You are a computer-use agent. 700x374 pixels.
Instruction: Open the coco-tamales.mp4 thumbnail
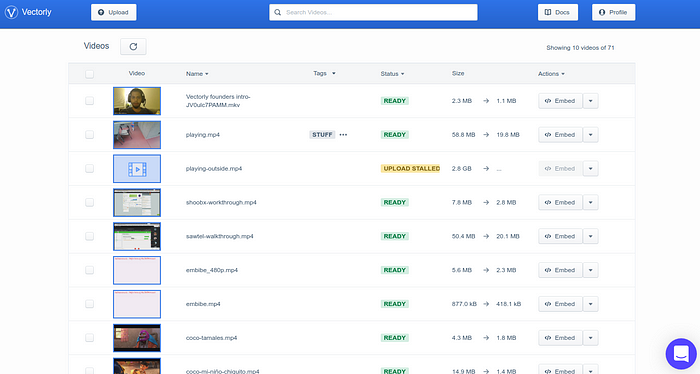[137, 338]
